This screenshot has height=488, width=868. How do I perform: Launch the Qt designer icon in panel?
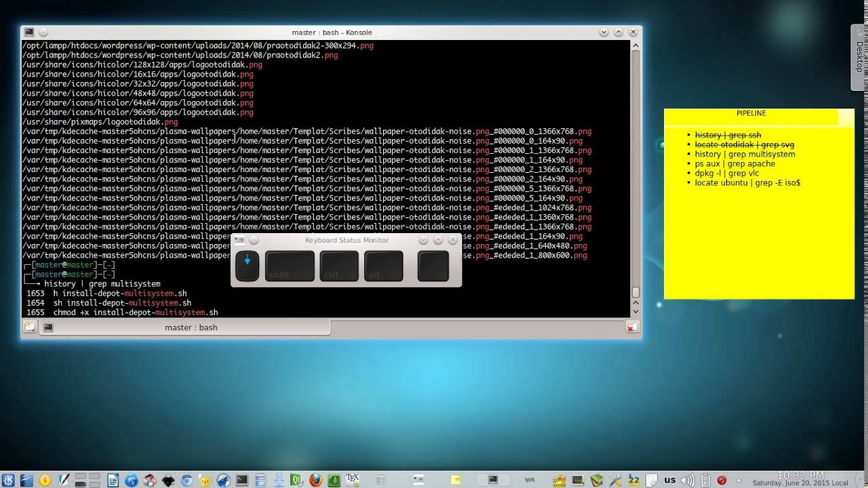click(297, 480)
